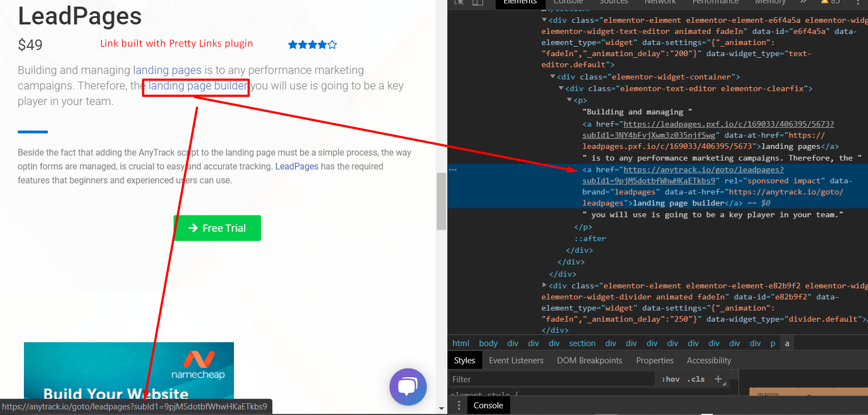Screen dimensions: 868x415
Task: Select "you will use is going" text node
Action: pos(713,214)
